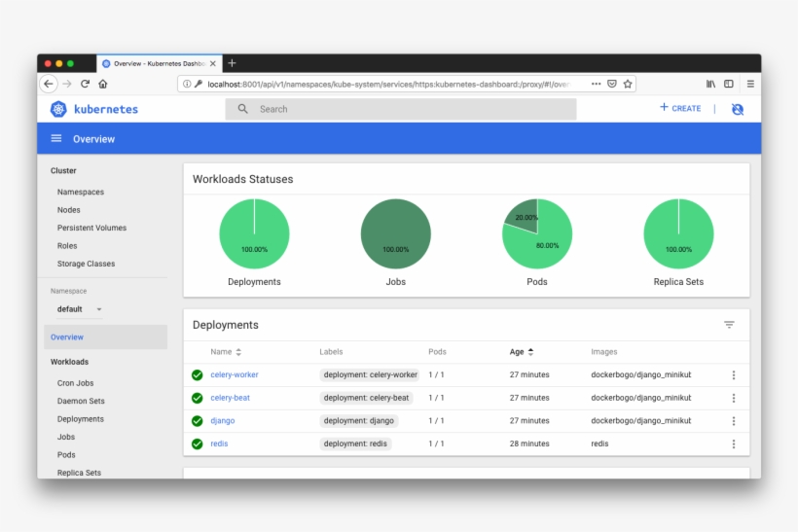Click the CREATE button
The width and height of the screenshot is (798, 532).
(680, 108)
